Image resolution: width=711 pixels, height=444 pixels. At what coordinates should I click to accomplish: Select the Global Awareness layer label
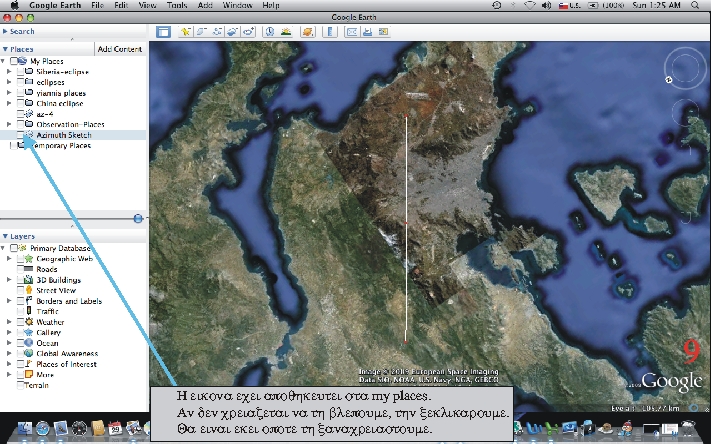coord(67,353)
